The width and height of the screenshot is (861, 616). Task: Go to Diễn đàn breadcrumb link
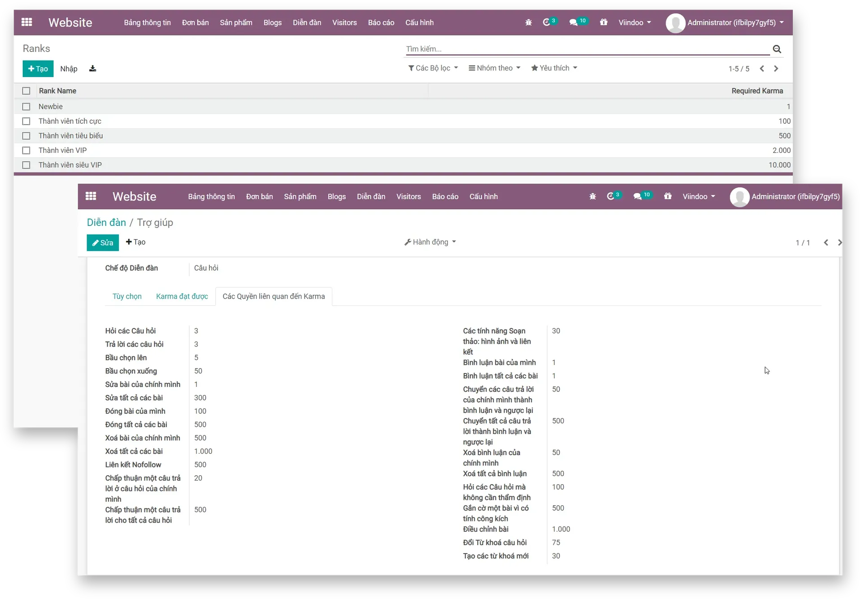click(x=106, y=222)
